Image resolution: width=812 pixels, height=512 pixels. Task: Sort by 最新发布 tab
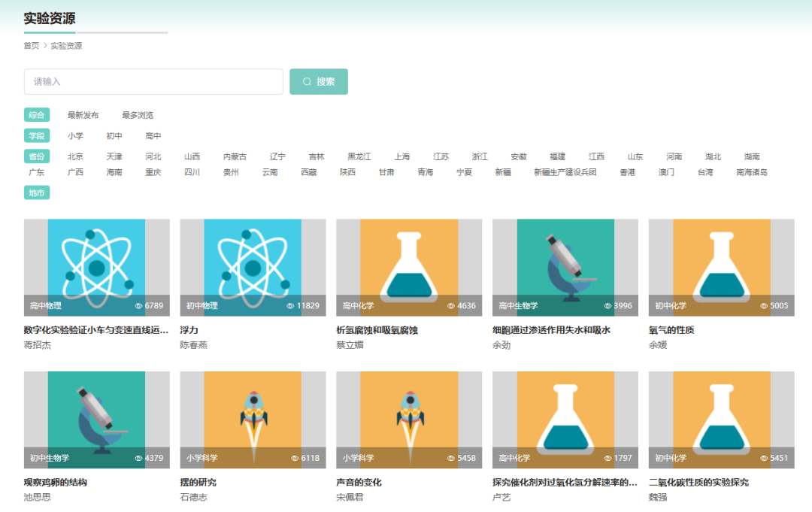[83, 115]
